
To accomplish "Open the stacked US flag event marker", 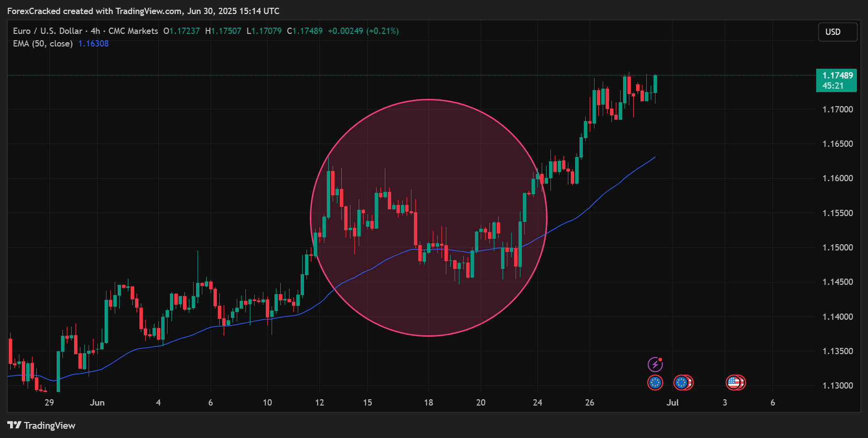I will click(735, 383).
